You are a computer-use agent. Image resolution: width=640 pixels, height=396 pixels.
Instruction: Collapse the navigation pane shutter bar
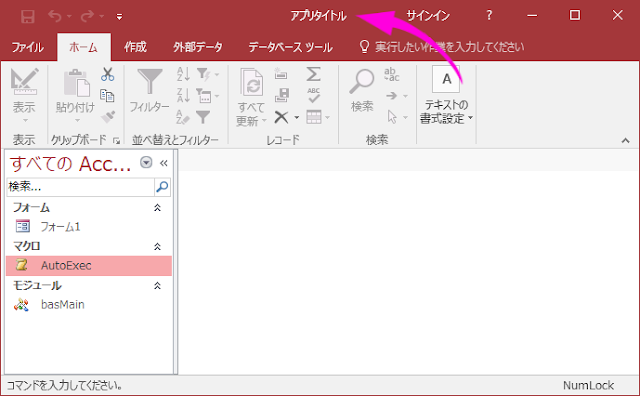164,163
